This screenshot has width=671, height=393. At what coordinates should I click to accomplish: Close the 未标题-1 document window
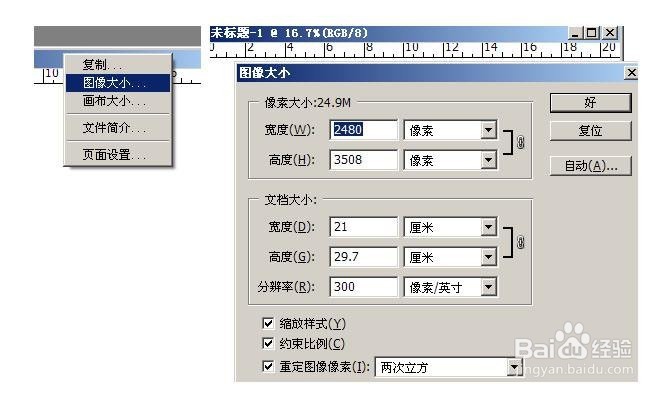[610, 33]
